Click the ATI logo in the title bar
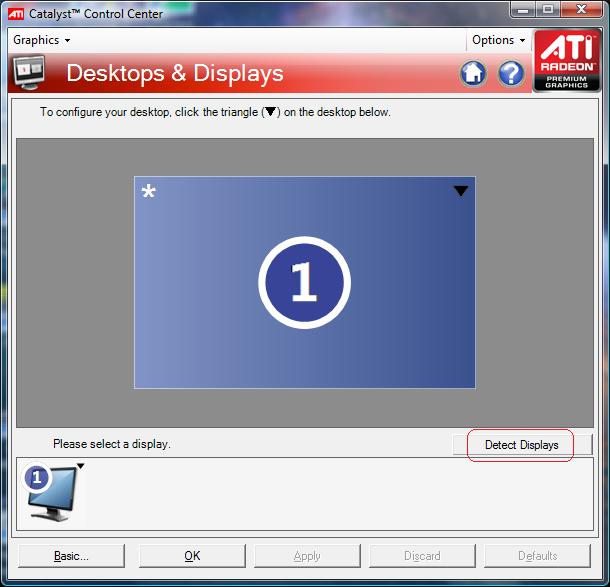The width and height of the screenshot is (610, 587). pyautogui.click(x=16, y=14)
